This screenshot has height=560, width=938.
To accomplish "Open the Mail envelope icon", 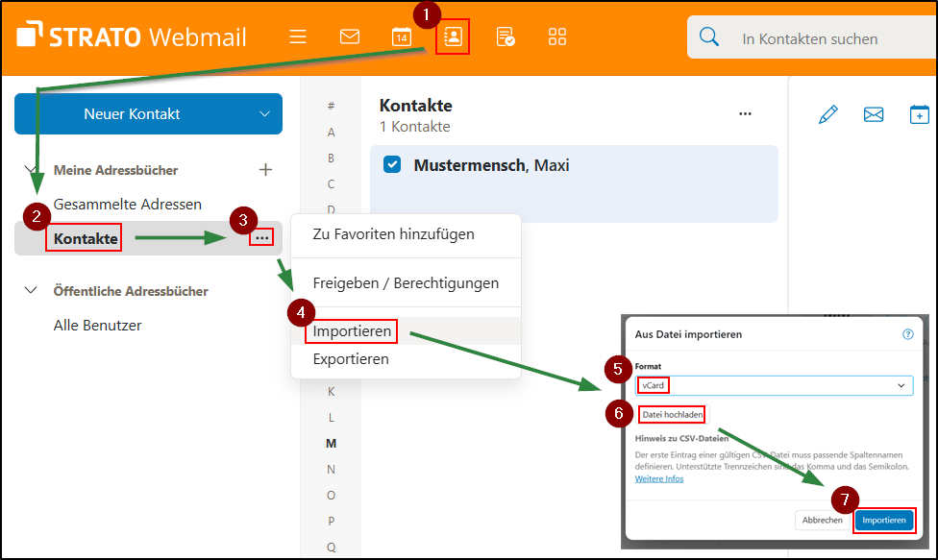I will 350,37.
